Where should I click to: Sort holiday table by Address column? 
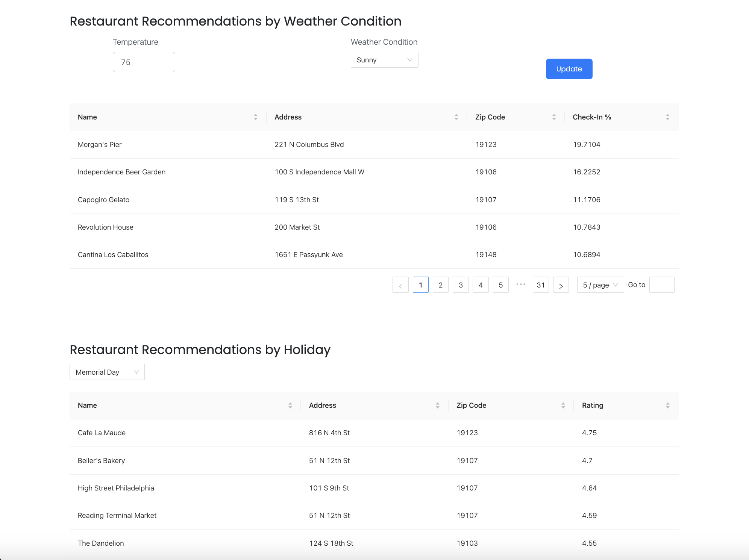437,406
